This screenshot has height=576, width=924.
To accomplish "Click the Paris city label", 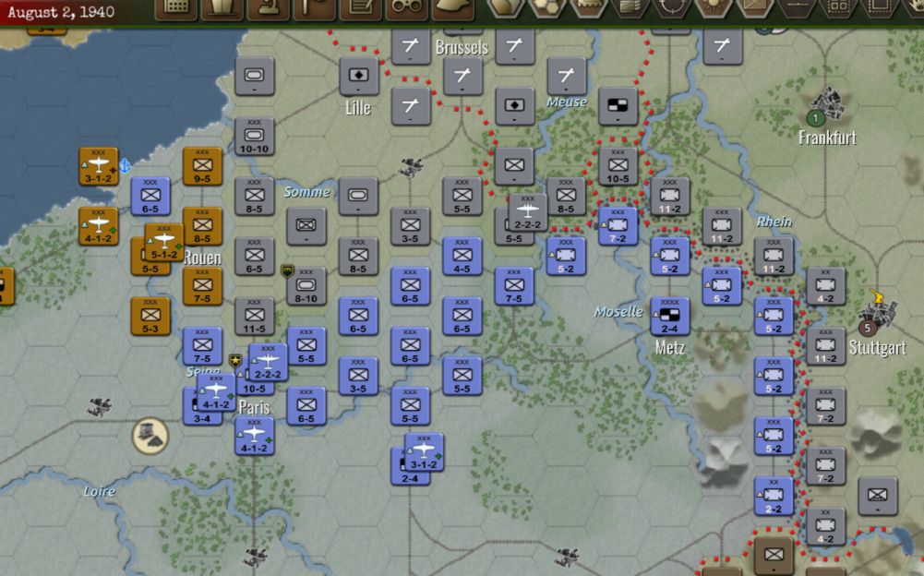I will pos(255,407).
